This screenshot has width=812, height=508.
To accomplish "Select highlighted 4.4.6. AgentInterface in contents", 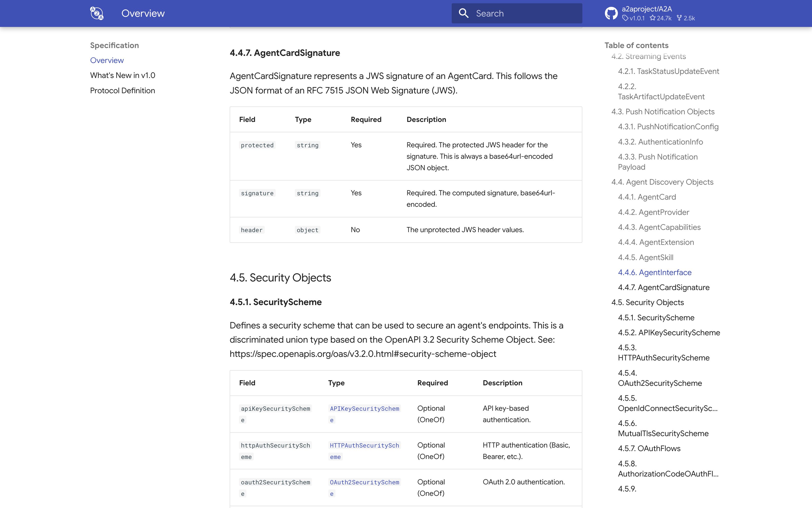I will click(x=655, y=273).
